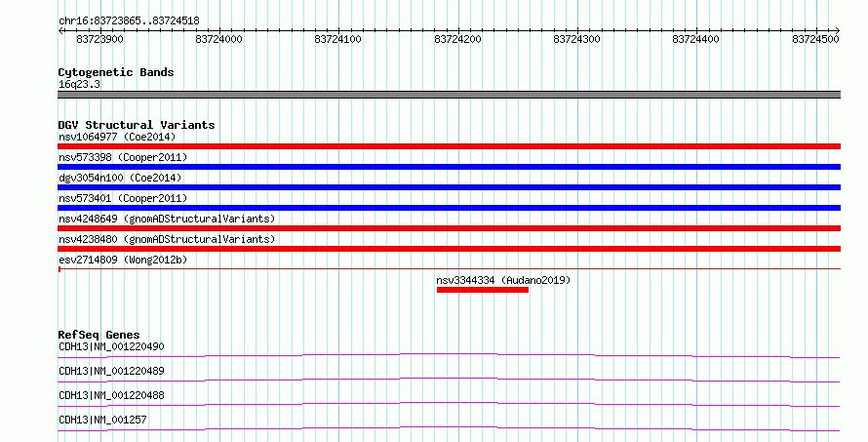Open transcript CDH13|NM_001257 label
Image resolution: width=868 pixels, height=442 pixels.
click(102, 420)
